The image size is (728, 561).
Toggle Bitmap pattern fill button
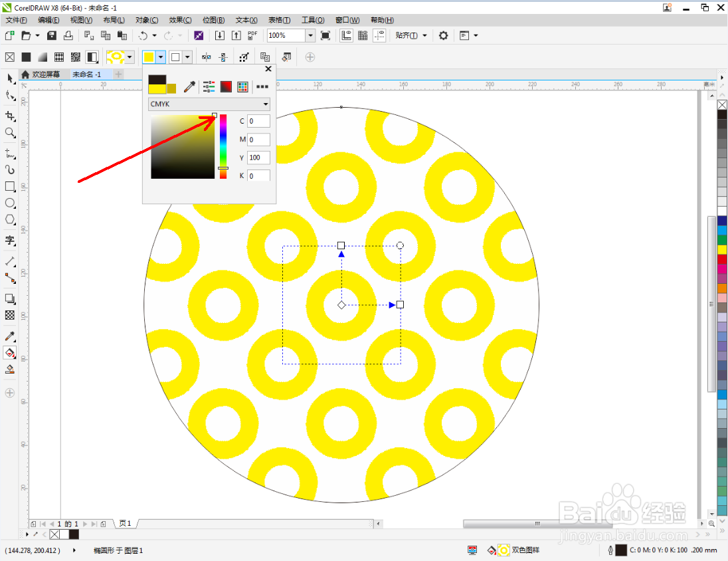tap(76, 57)
